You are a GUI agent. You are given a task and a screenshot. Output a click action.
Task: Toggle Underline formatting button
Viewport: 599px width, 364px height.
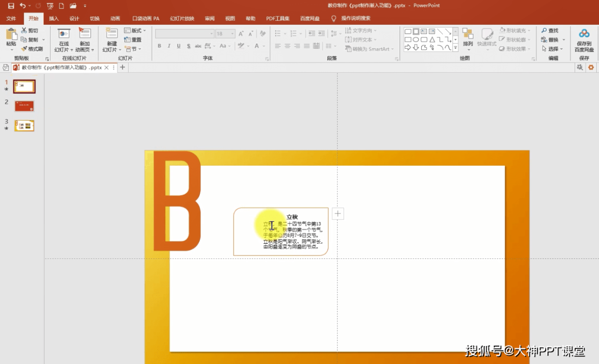point(179,46)
